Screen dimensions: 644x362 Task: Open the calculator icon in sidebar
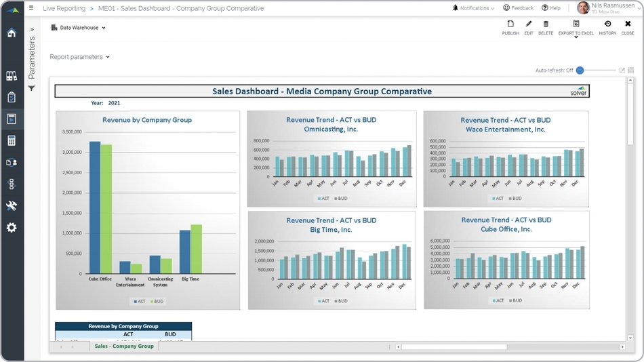pyautogui.click(x=12, y=141)
